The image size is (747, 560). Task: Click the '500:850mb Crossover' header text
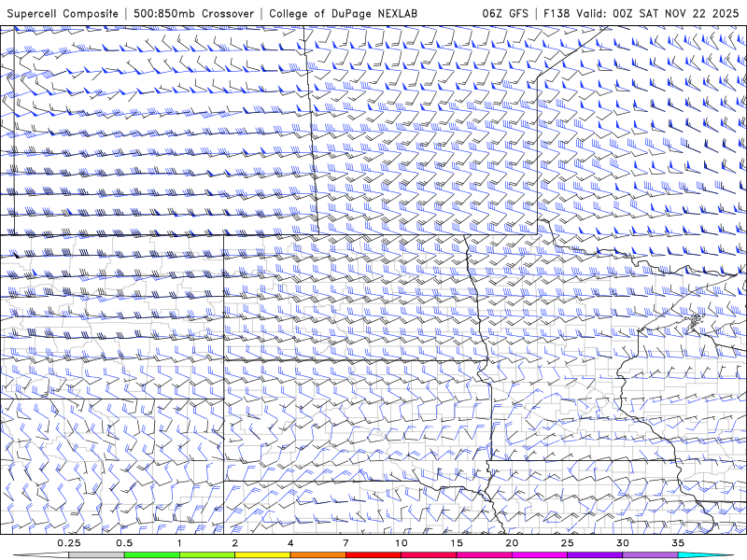tap(193, 13)
